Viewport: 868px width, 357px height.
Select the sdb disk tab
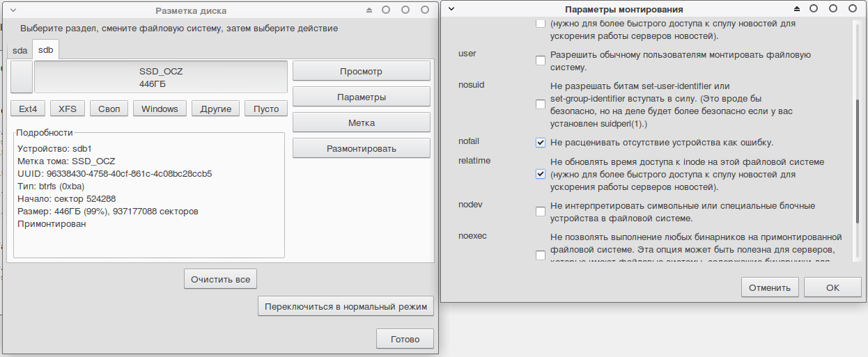(x=46, y=49)
